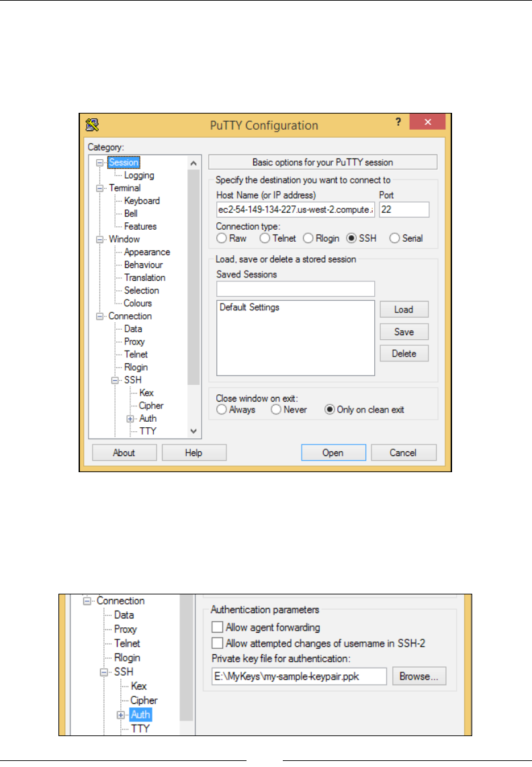
Task: Set close window on exit to Never
Action: 276,410
